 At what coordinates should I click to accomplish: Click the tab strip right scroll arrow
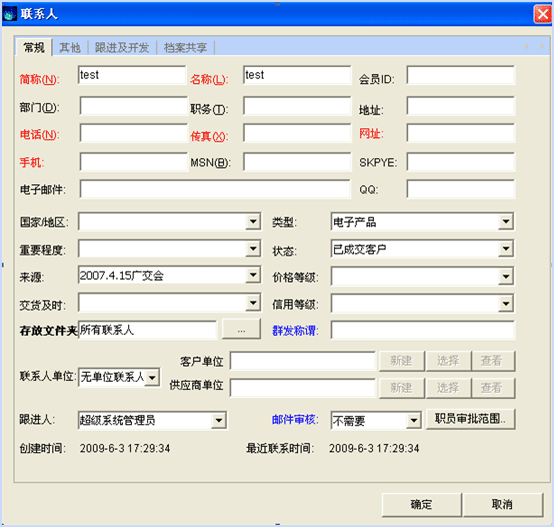pos(542,46)
